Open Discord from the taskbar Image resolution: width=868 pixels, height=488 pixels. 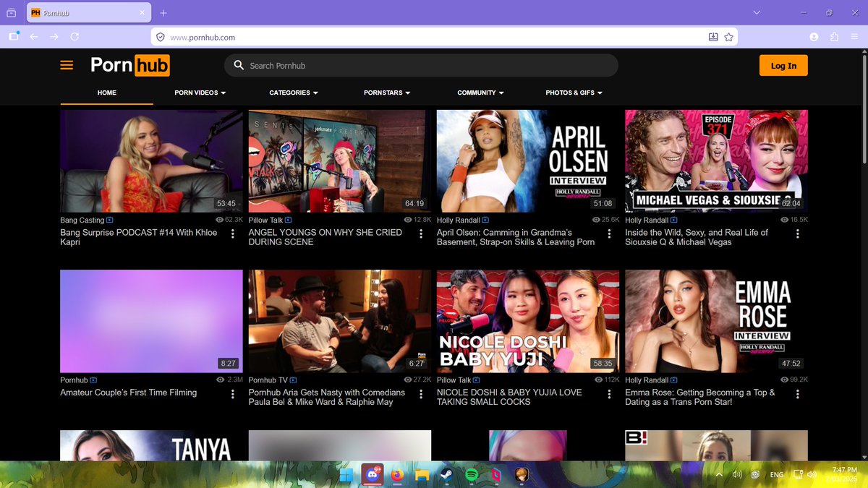point(372,475)
